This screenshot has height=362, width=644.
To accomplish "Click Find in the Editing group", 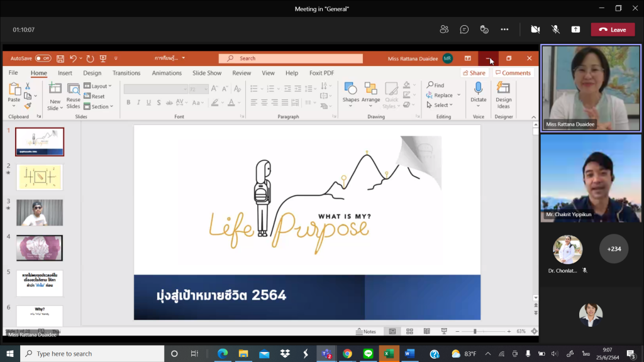I will point(435,85).
